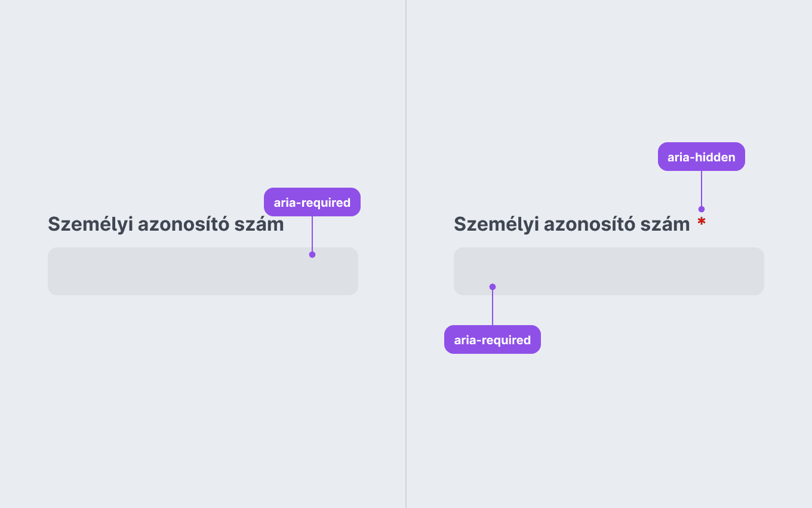Click connector line under aria-hidden badge
Viewport: 812px width, 508px height.
(702, 188)
